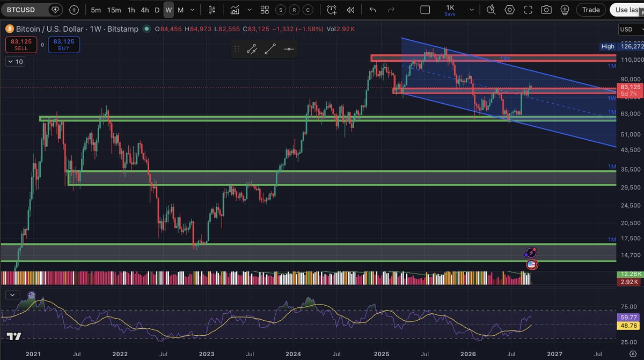Take a chart snapshot with camera icon
644x360 pixels.
(546, 10)
